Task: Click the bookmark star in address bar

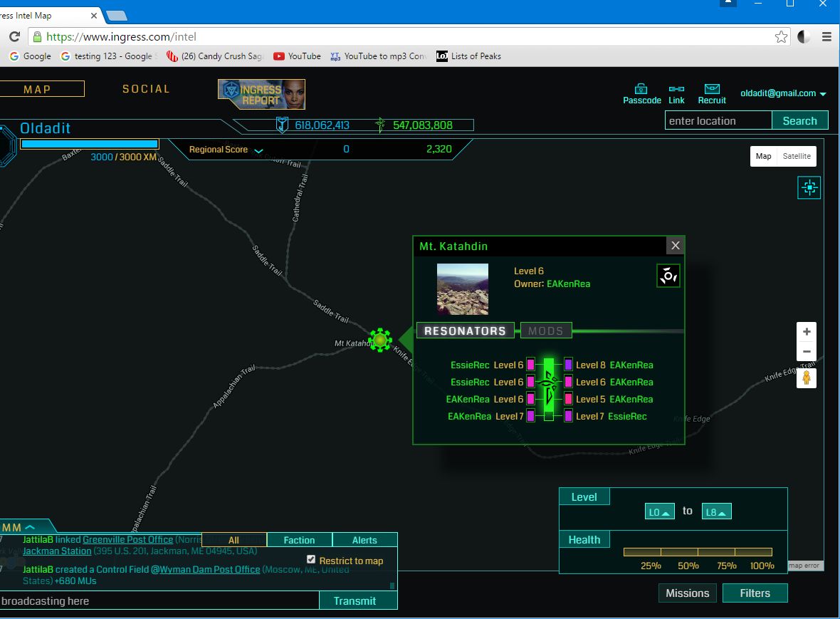Action: [x=781, y=36]
